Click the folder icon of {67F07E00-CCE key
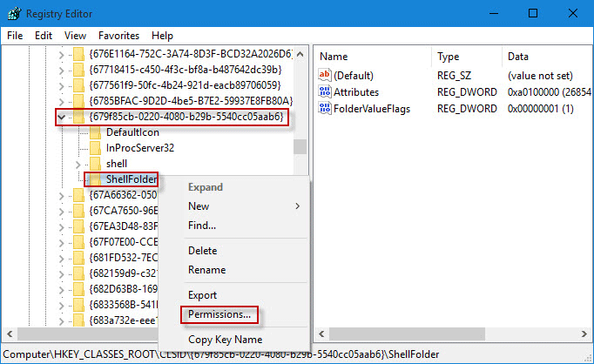594x364 pixels. (x=78, y=242)
